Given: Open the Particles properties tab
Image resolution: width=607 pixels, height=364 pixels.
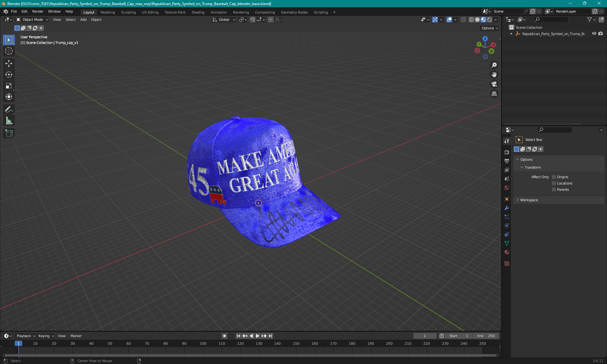Looking at the screenshot, I should pyautogui.click(x=507, y=217).
